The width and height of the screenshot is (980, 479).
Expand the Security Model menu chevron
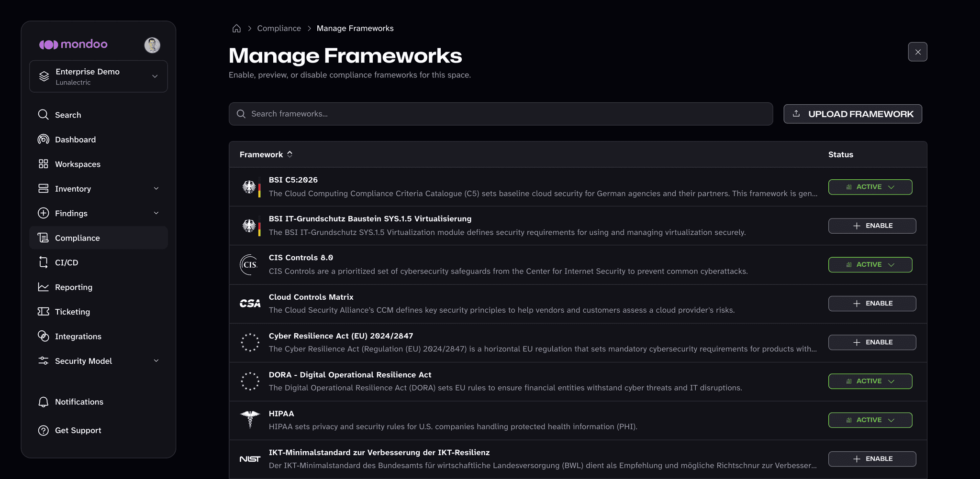click(x=156, y=361)
